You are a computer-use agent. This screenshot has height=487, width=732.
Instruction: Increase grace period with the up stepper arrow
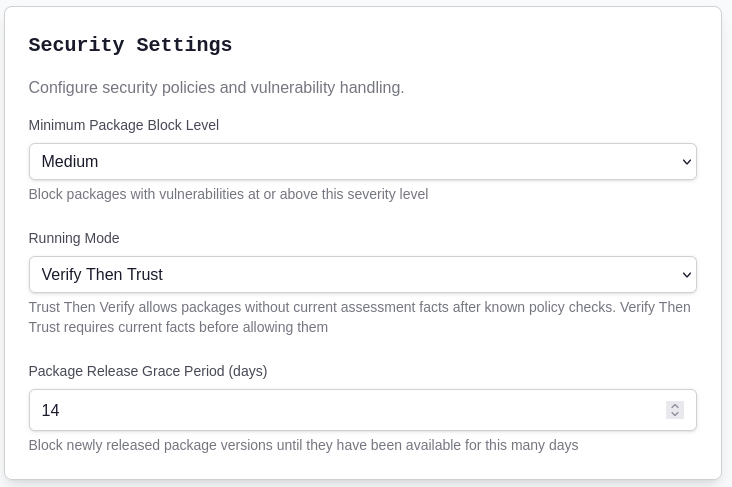tap(675, 406)
